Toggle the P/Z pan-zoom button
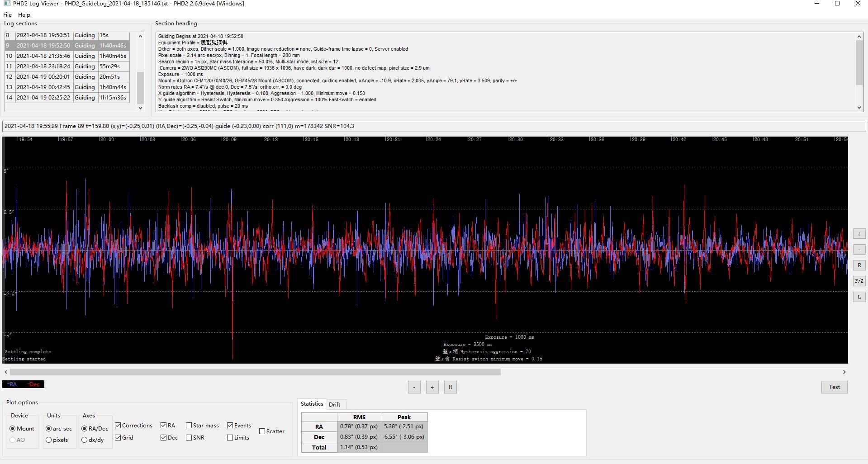 859,281
